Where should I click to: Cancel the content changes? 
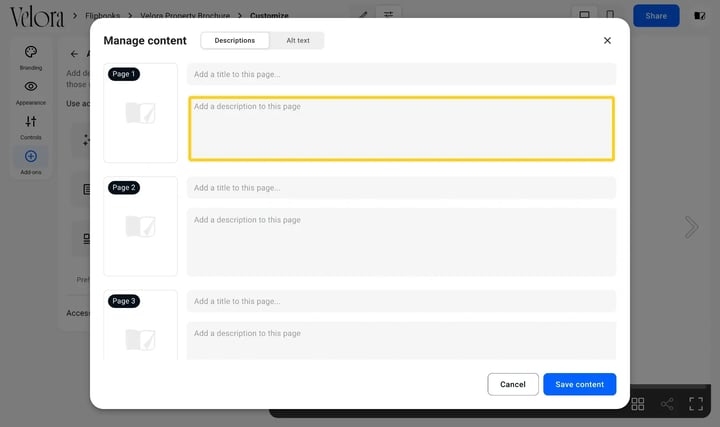pos(513,384)
